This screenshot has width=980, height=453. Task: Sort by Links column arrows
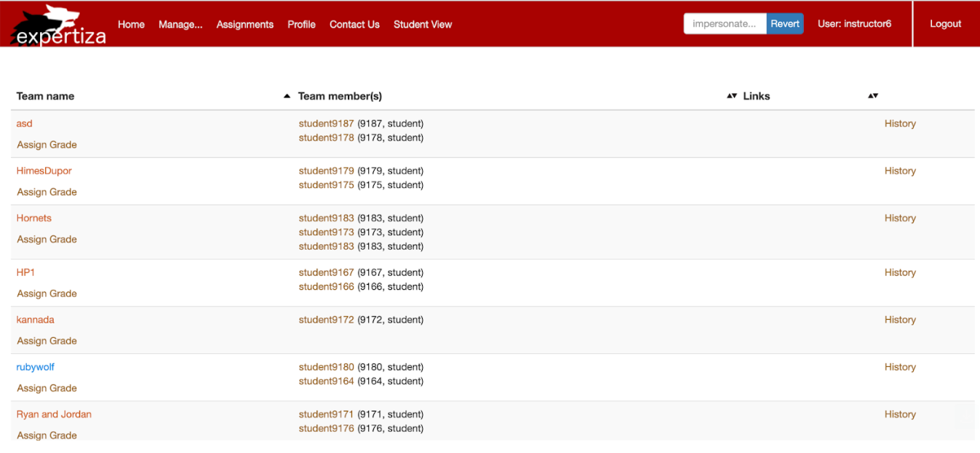872,96
